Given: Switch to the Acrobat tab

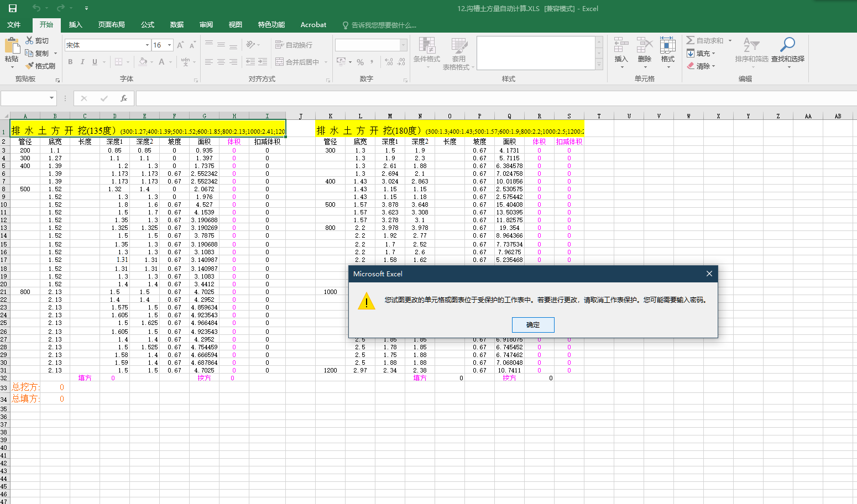Looking at the screenshot, I should coord(313,24).
